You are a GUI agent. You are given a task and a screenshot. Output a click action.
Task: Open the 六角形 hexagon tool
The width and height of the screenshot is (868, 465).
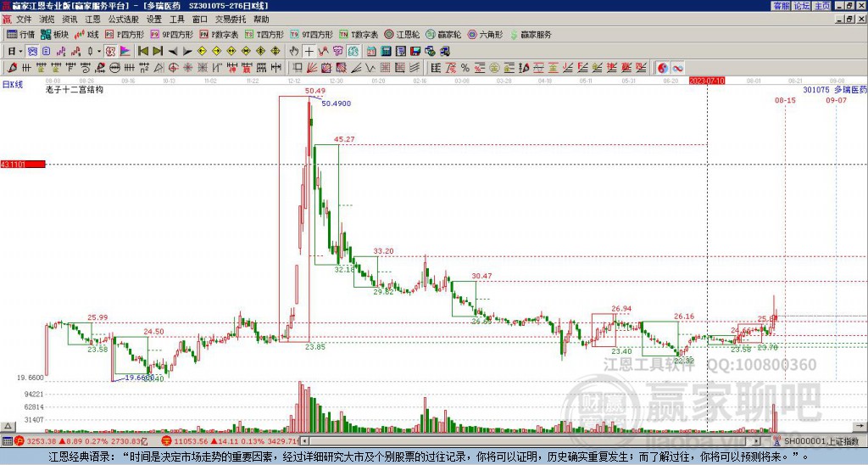tap(485, 34)
